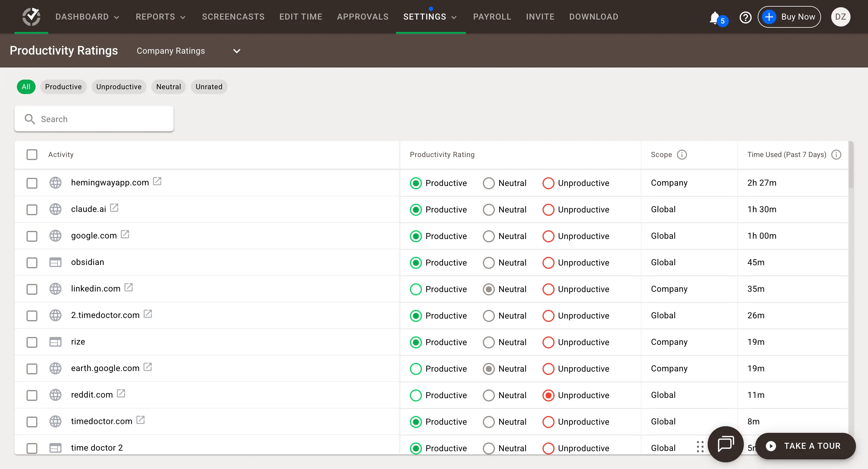Image resolution: width=868 pixels, height=469 pixels.
Task: Click the globe icon for claude.ai
Action: [x=55, y=209]
